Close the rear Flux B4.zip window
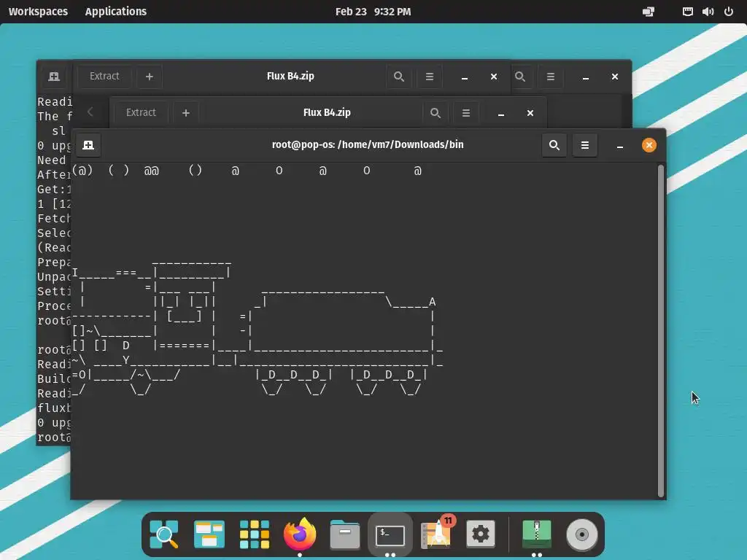This screenshot has width=747, height=560. pos(494,76)
